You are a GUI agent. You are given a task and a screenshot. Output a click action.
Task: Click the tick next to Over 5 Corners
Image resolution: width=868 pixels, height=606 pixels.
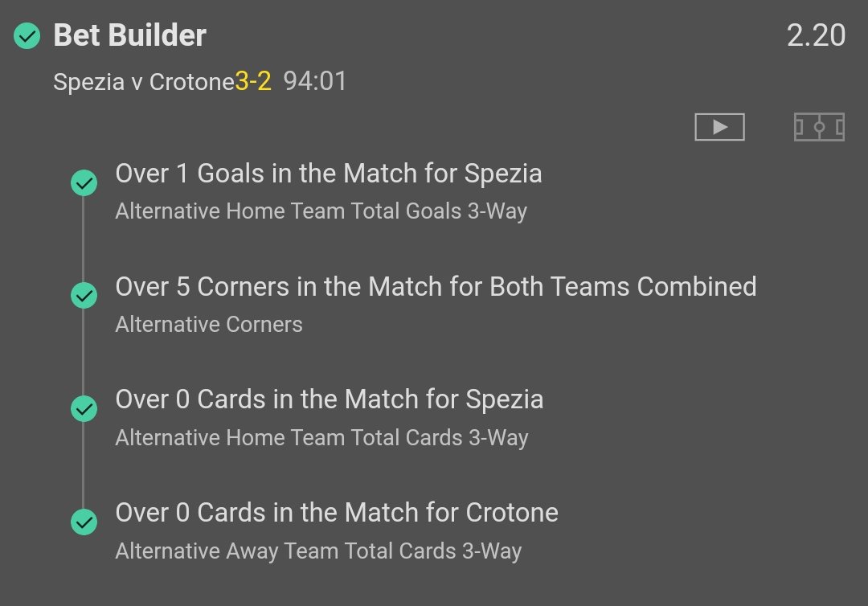click(x=84, y=296)
